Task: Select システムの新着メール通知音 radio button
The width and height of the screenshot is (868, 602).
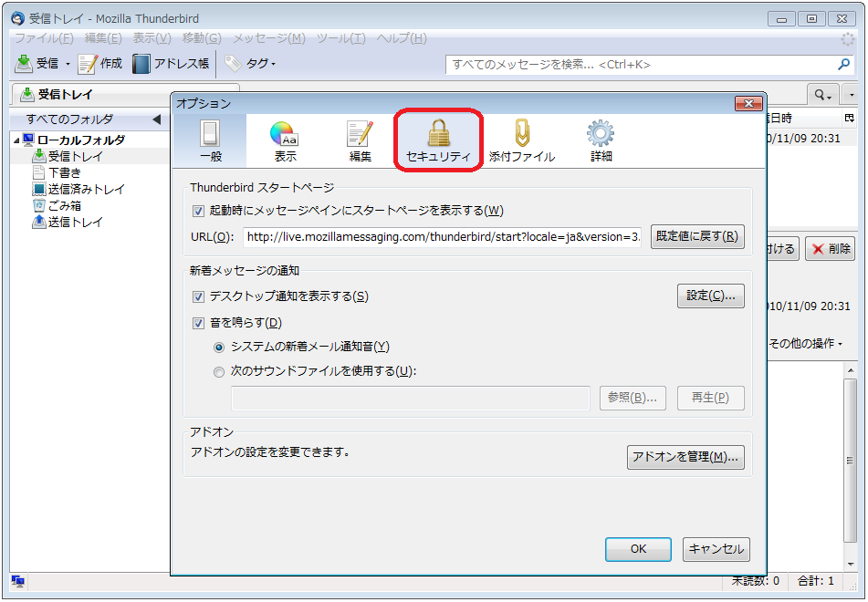Action: click(x=219, y=348)
